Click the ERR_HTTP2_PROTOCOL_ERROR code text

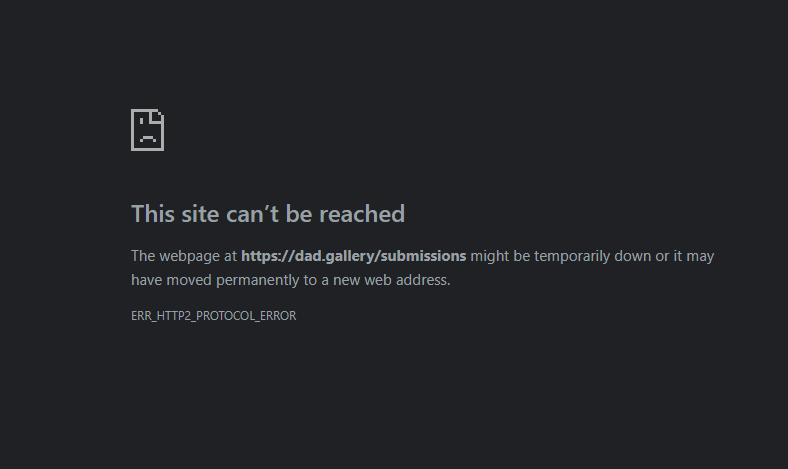point(214,316)
